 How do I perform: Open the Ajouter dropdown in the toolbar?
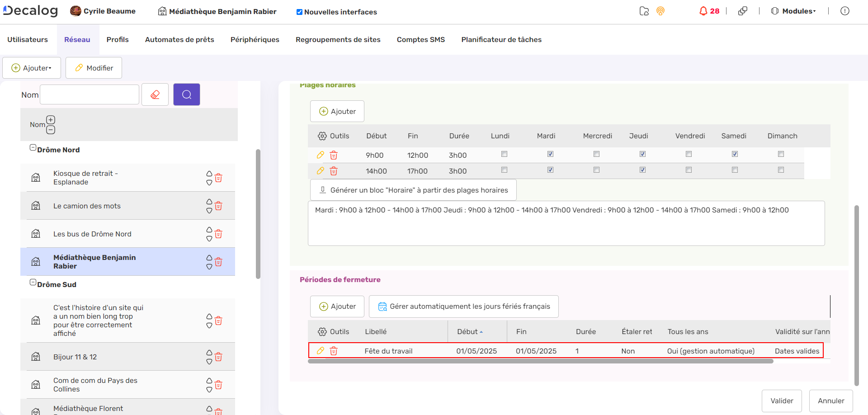pyautogui.click(x=32, y=68)
